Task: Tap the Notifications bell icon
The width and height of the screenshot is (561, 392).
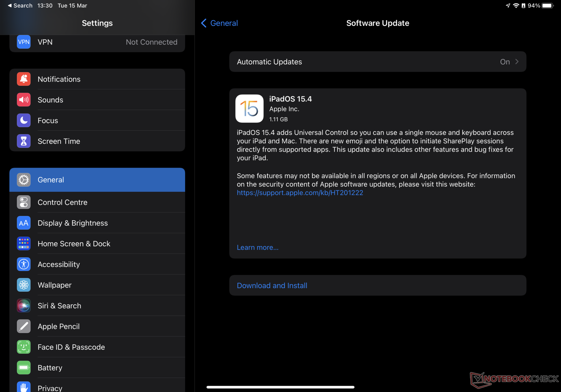Action: tap(24, 79)
